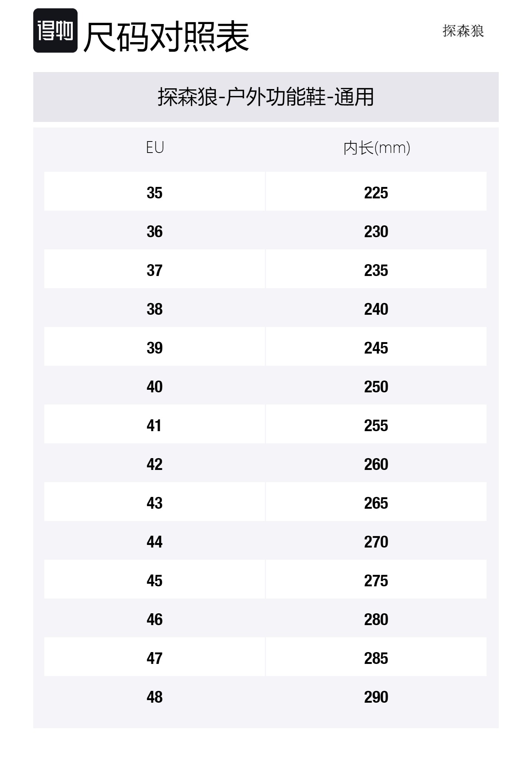
Task: Click the 尺码对照表 page title
Action: [x=166, y=37]
